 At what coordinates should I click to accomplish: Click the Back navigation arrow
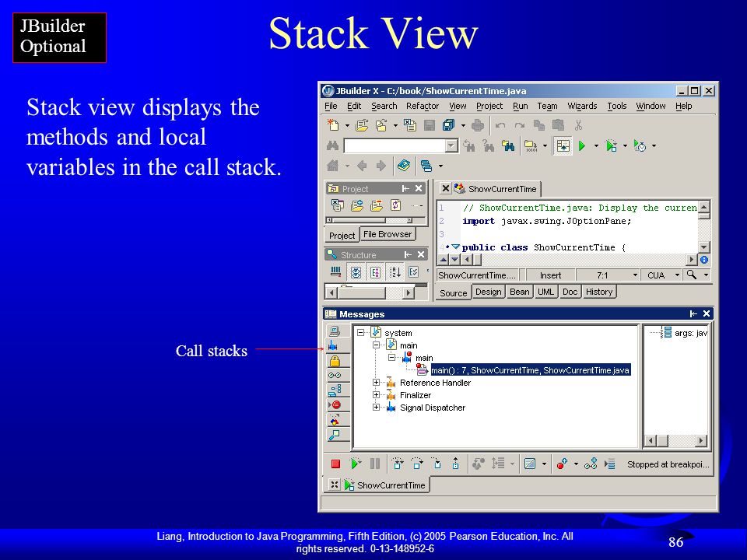tap(362, 166)
